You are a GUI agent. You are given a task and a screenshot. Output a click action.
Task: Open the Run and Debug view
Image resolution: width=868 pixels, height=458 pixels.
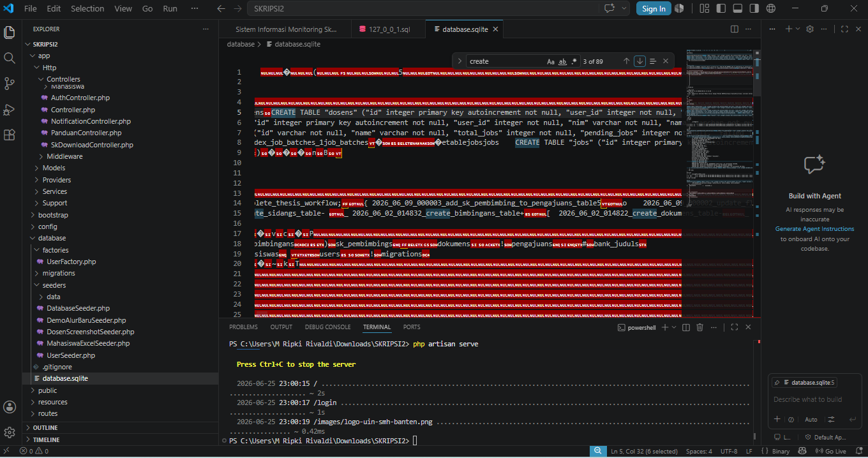coord(10,109)
